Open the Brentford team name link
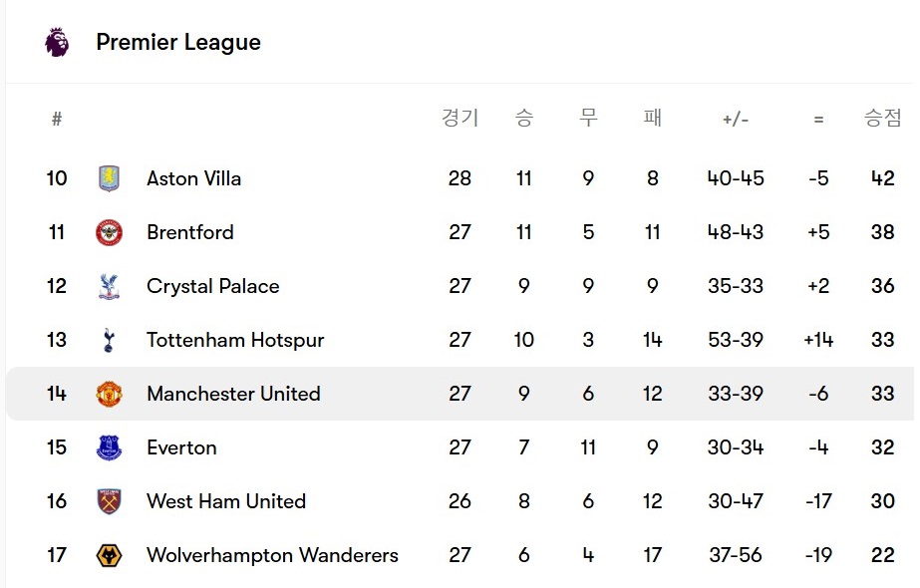 [189, 232]
